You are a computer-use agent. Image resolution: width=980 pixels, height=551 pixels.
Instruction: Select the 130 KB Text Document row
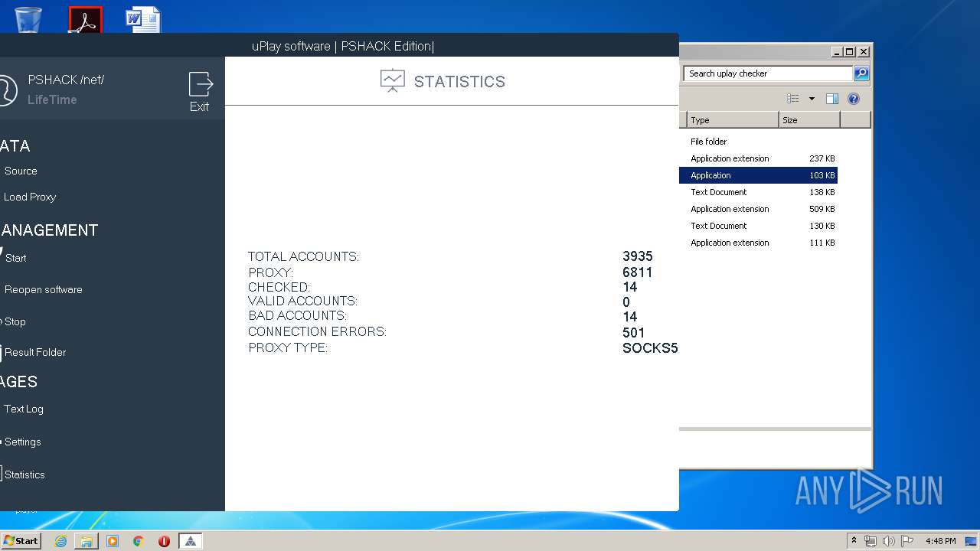[x=758, y=226]
